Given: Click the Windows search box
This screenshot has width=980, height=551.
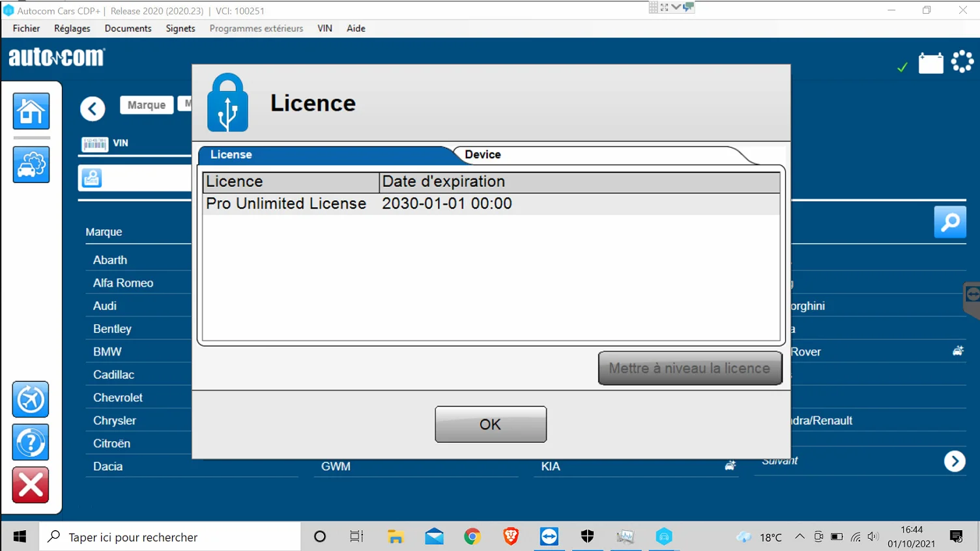Looking at the screenshot, I should click(170, 537).
